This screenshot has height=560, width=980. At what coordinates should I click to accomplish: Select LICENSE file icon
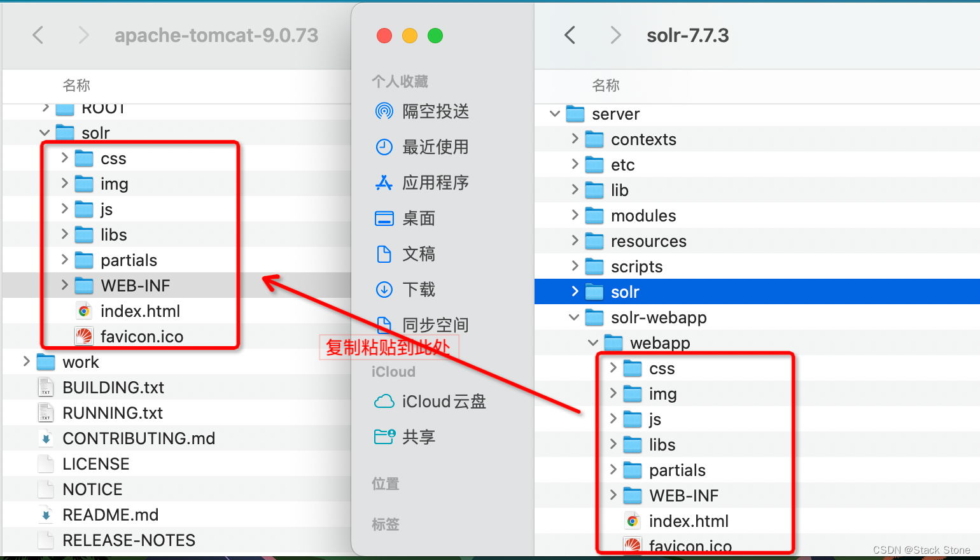[46, 464]
